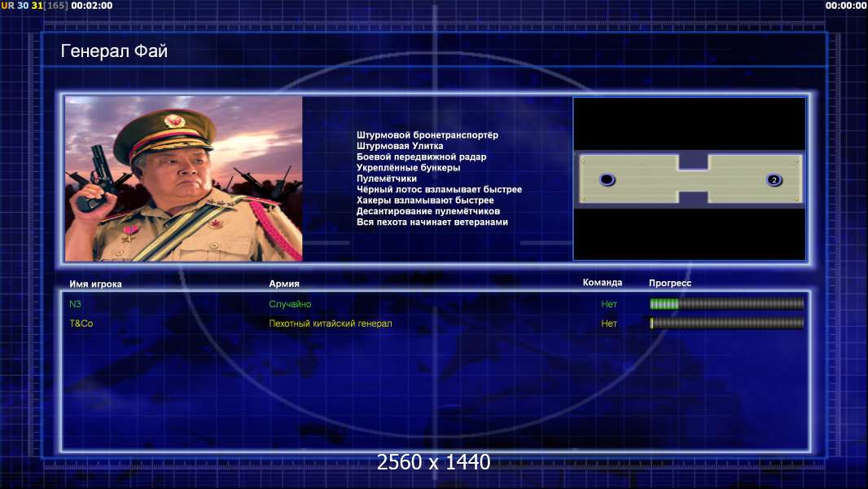Click player name 'N3'
The image size is (868, 489).
(x=75, y=304)
